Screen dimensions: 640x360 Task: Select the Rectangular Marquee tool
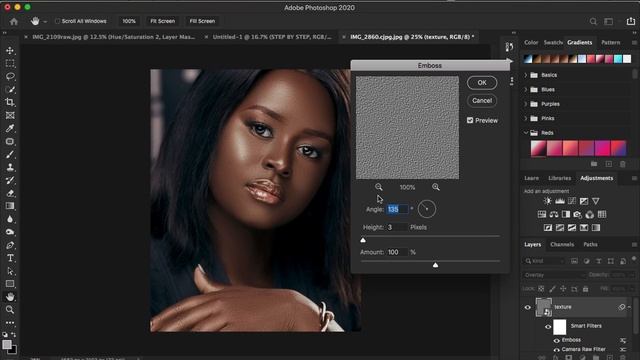[x=10, y=64]
